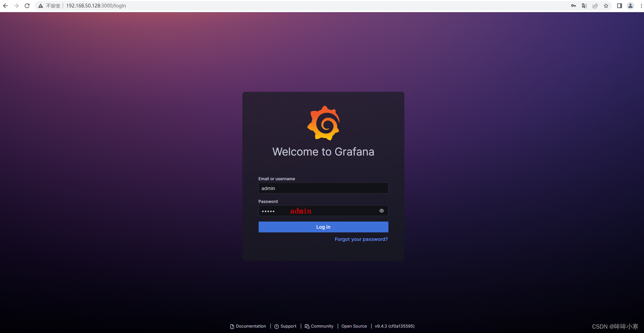Open the browser share icon
Image resolution: width=644 pixels, height=333 pixels.
click(x=595, y=6)
